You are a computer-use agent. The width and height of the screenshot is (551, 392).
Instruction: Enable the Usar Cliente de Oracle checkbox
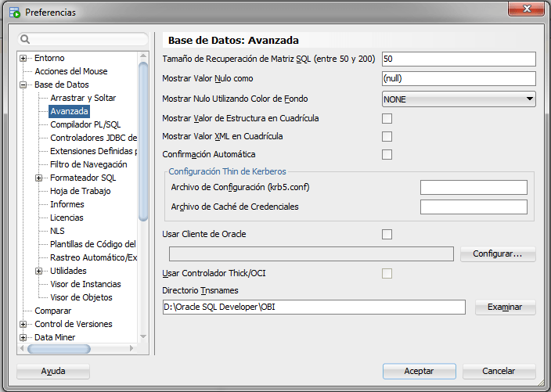[x=387, y=234]
